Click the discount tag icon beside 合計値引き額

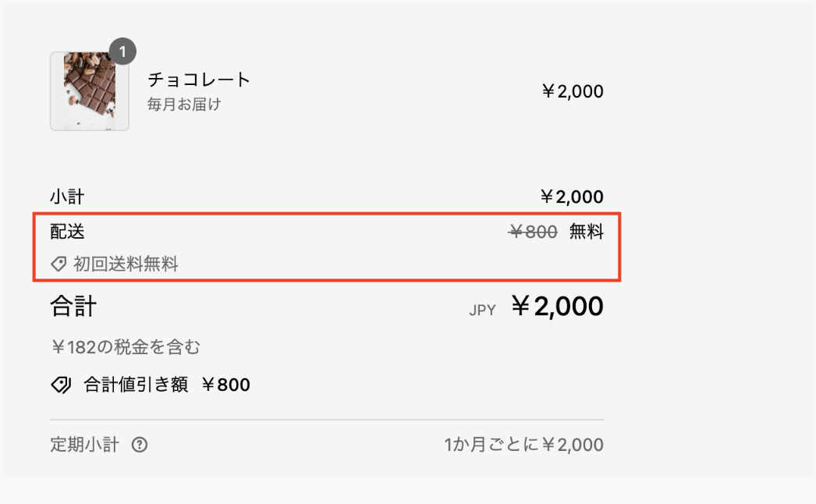61,385
